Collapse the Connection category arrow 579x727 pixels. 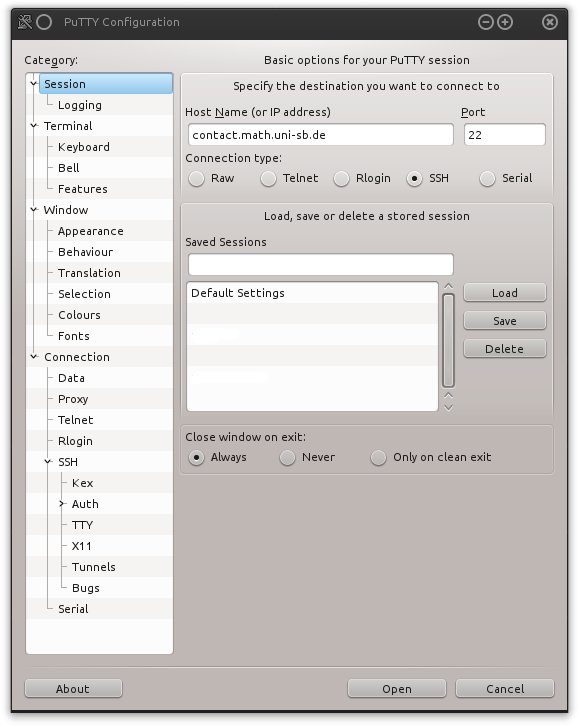pos(34,357)
